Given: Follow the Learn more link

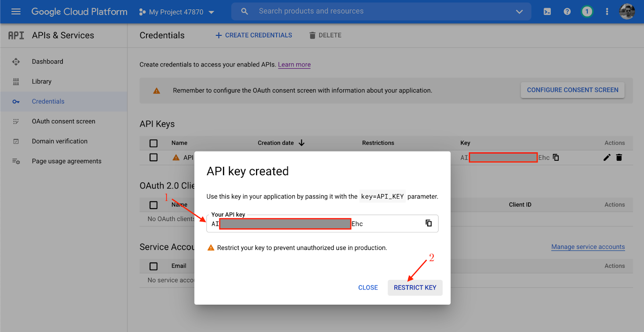Looking at the screenshot, I should (294, 65).
